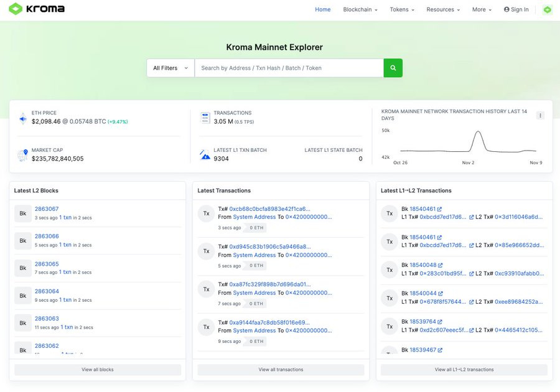
Task: Open 1 txn link for block 2863067
Action: point(65,217)
